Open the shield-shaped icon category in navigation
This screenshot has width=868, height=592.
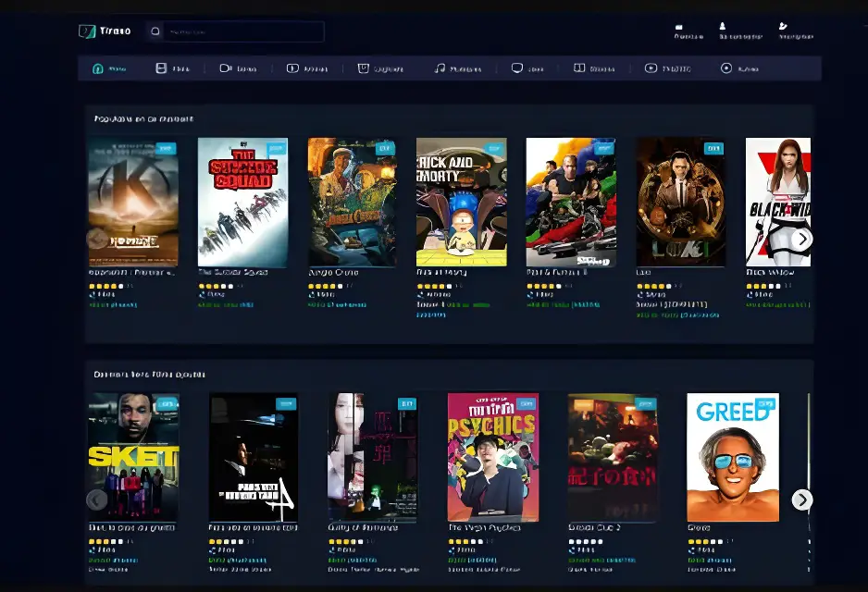point(380,68)
